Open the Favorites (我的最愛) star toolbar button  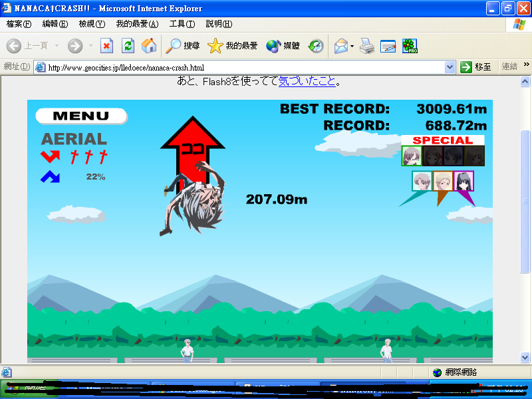[x=232, y=46]
